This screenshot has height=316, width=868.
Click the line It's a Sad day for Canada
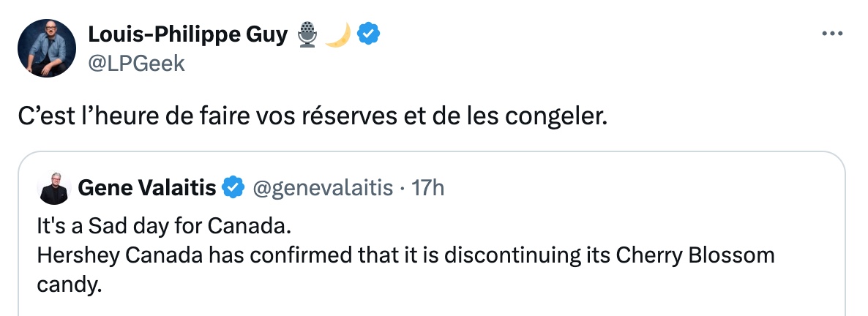pyautogui.click(x=164, y=226)
